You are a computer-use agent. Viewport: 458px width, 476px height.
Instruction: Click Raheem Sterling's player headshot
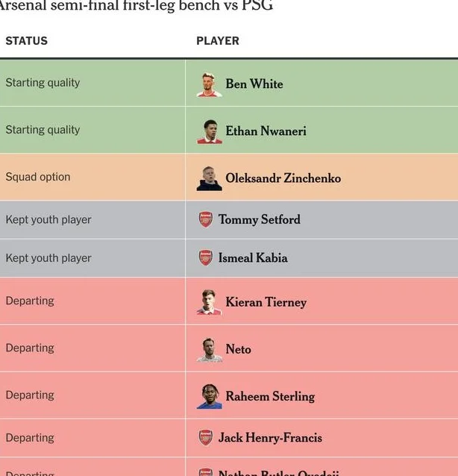209,396
